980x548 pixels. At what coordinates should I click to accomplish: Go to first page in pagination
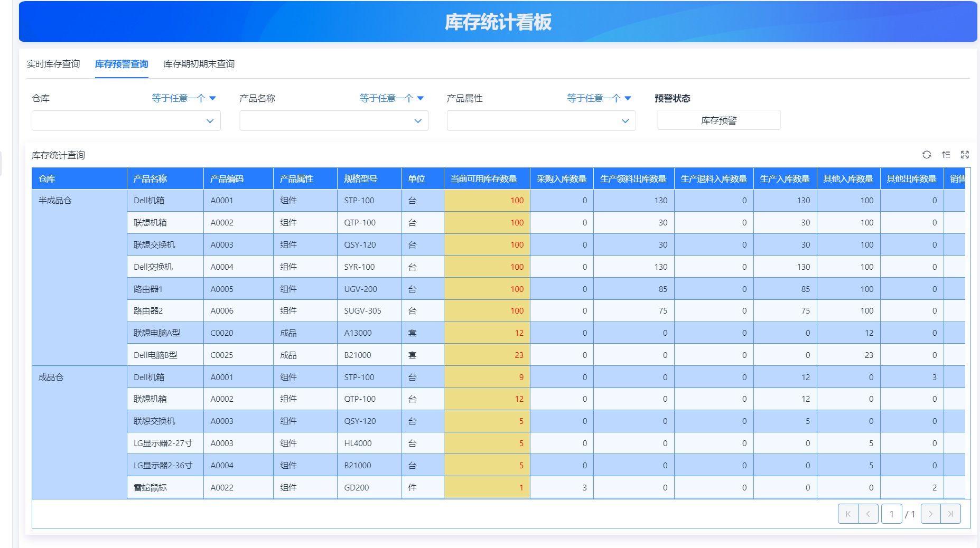click(848, 514)
